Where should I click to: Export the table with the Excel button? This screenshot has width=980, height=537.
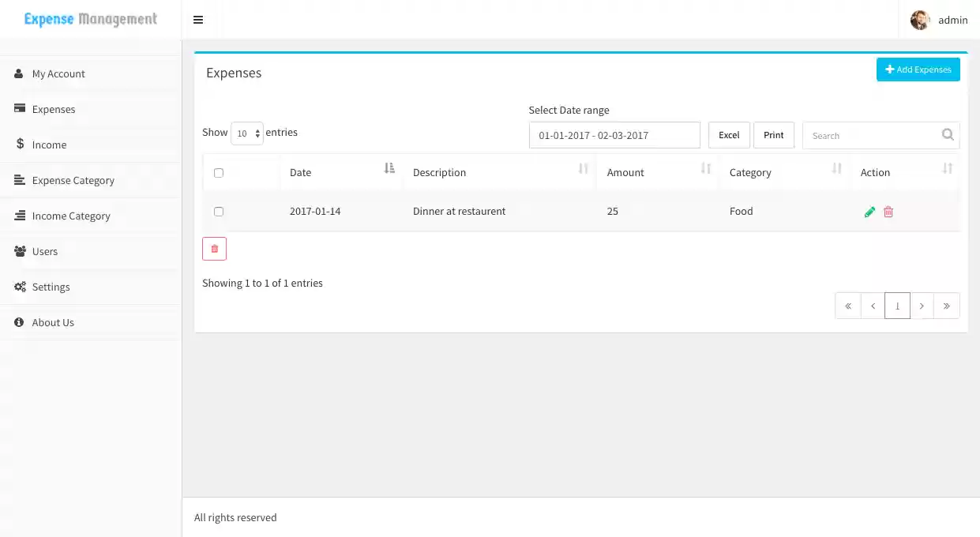tap(728, 135)
